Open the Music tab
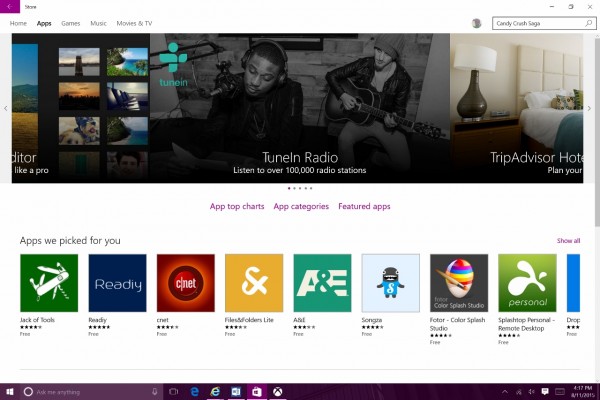 point(98,23)
